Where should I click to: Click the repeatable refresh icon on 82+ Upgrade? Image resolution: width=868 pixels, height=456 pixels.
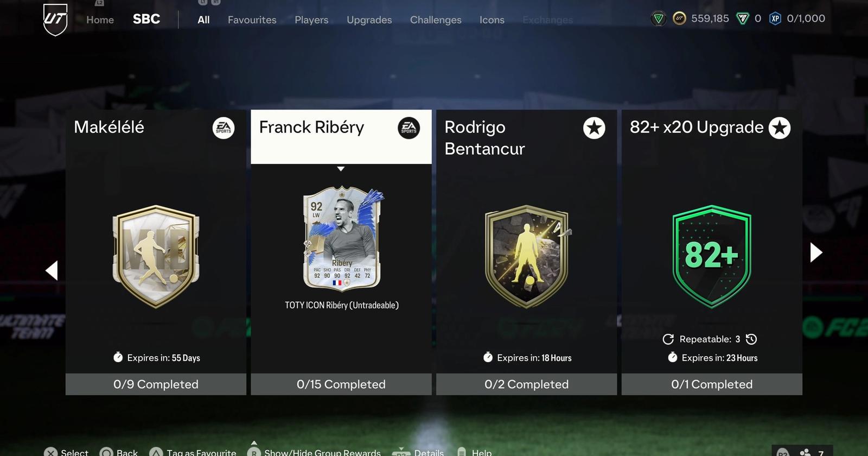pyautogui.click(x=668, y=339)
